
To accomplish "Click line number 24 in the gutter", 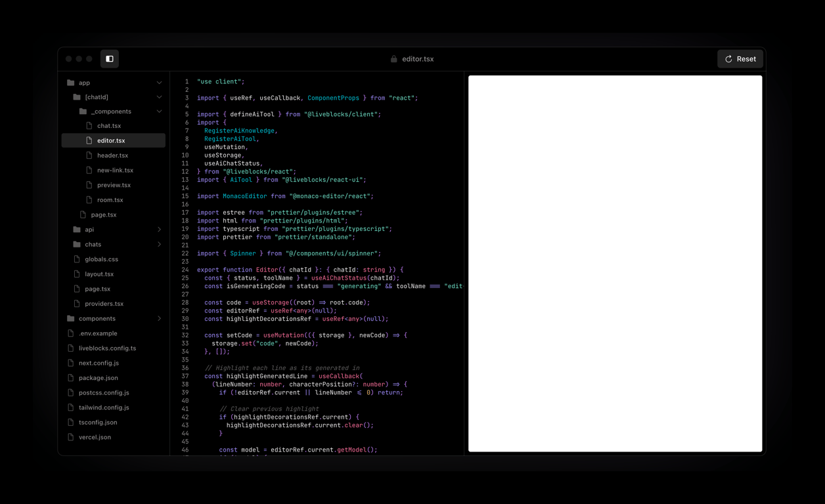I will pyautogui.click(x=185, y=270).
